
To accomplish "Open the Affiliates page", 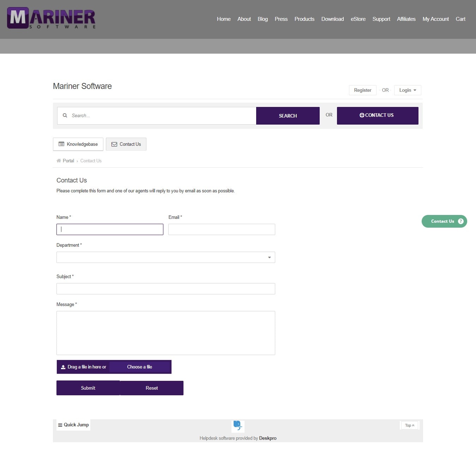I will (x=406, y=19).
